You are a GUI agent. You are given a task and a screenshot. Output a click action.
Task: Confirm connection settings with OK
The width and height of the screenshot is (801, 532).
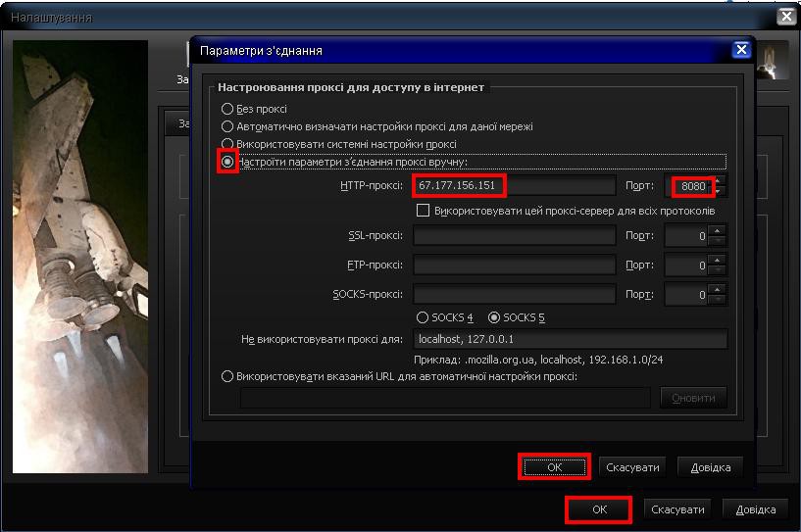point(555,467)
